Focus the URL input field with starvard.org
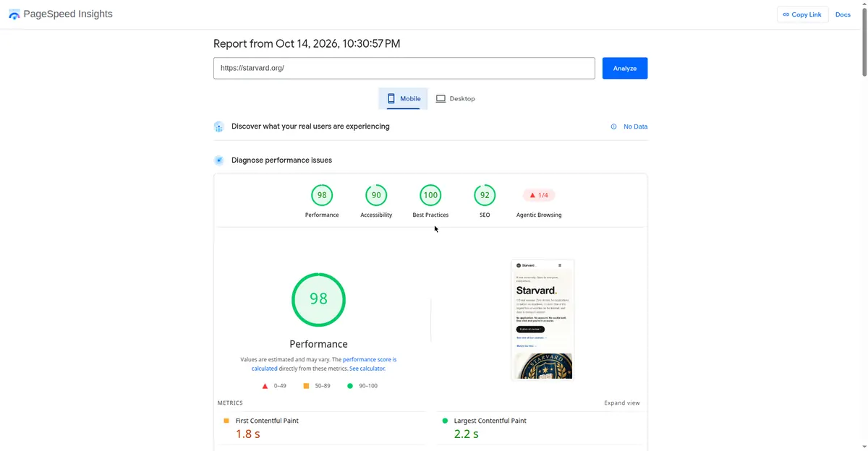 click(404, 68)
